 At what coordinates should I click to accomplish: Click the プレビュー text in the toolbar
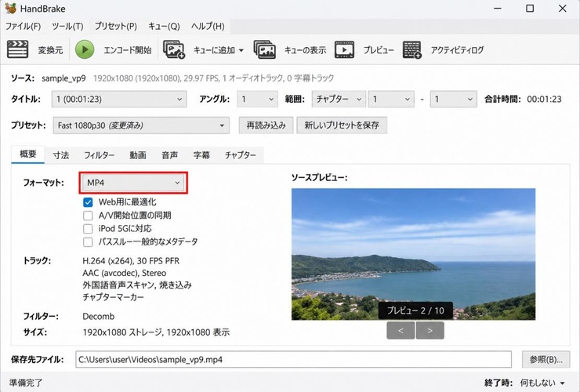379,50
